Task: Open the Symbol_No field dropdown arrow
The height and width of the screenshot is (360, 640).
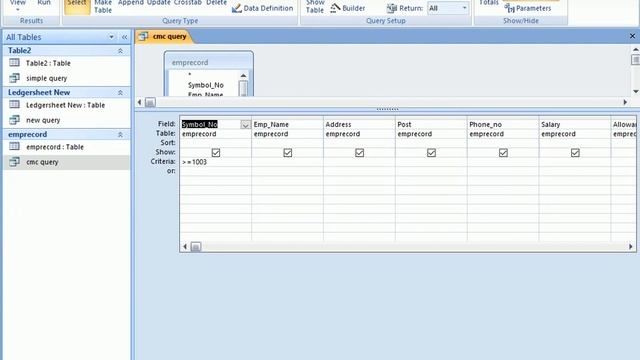Action: (245, 124)
